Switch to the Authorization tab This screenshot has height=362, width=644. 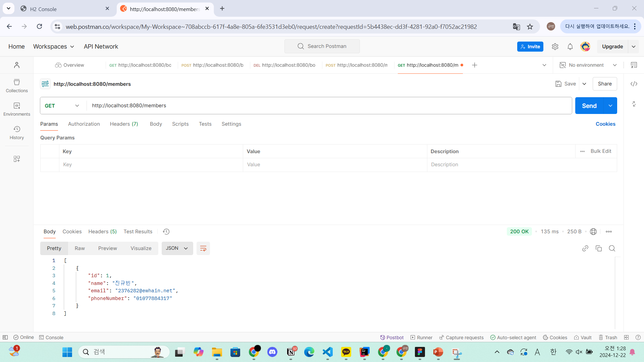coord(84,124)
